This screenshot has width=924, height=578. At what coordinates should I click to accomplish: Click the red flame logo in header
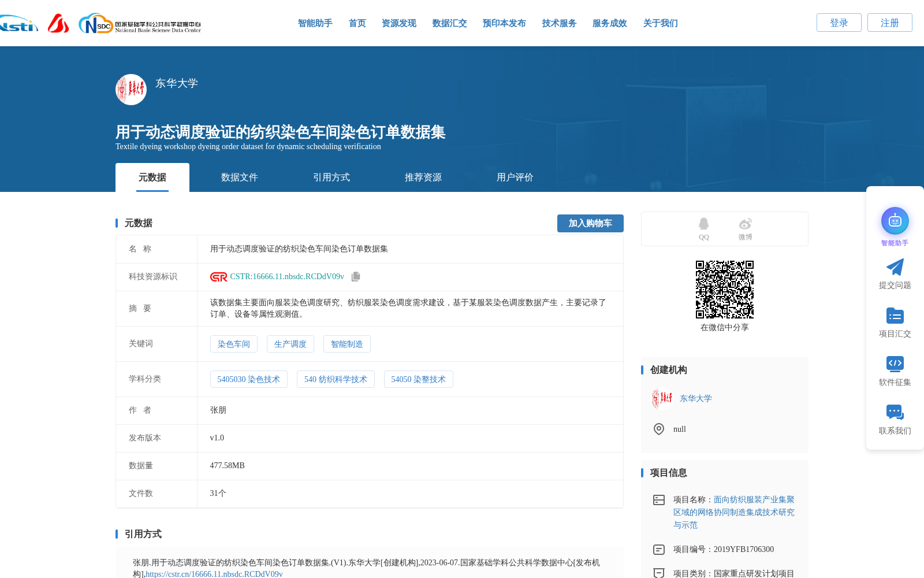[x=58, y=24]
